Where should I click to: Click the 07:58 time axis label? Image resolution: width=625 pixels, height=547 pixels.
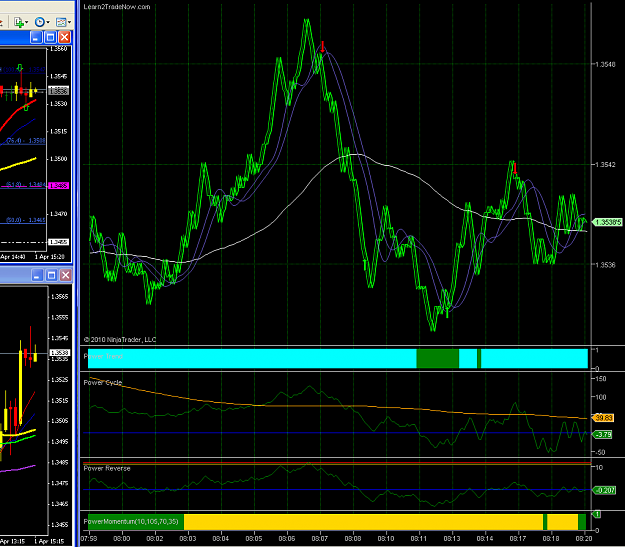click(88, 539)
